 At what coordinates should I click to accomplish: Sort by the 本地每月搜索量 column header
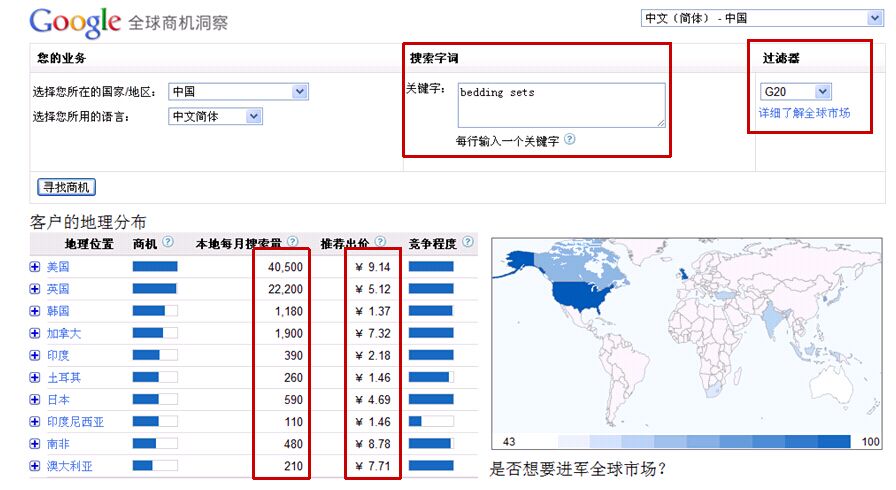[x=238, y=244]
